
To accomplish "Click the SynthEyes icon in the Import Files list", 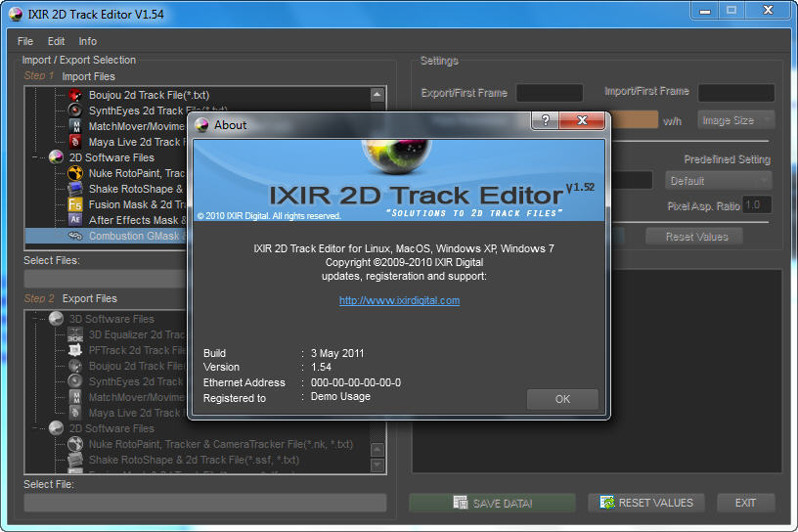I will pos(75,111).
